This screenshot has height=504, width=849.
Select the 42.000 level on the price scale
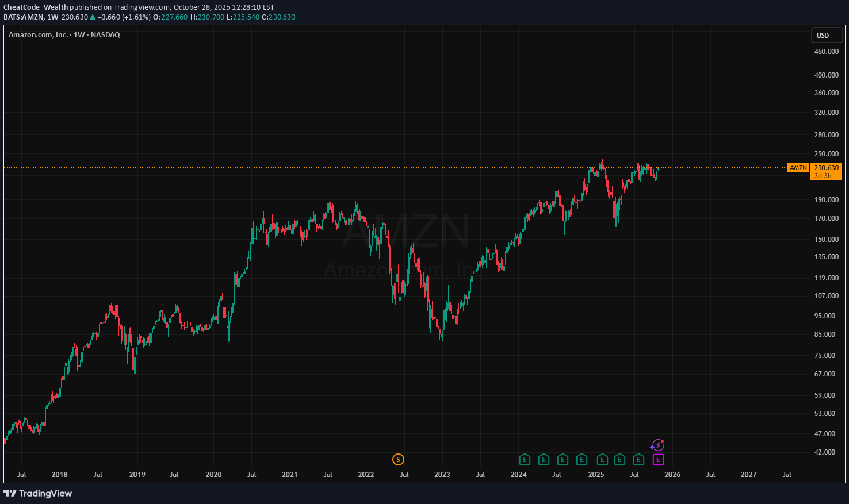826,452
